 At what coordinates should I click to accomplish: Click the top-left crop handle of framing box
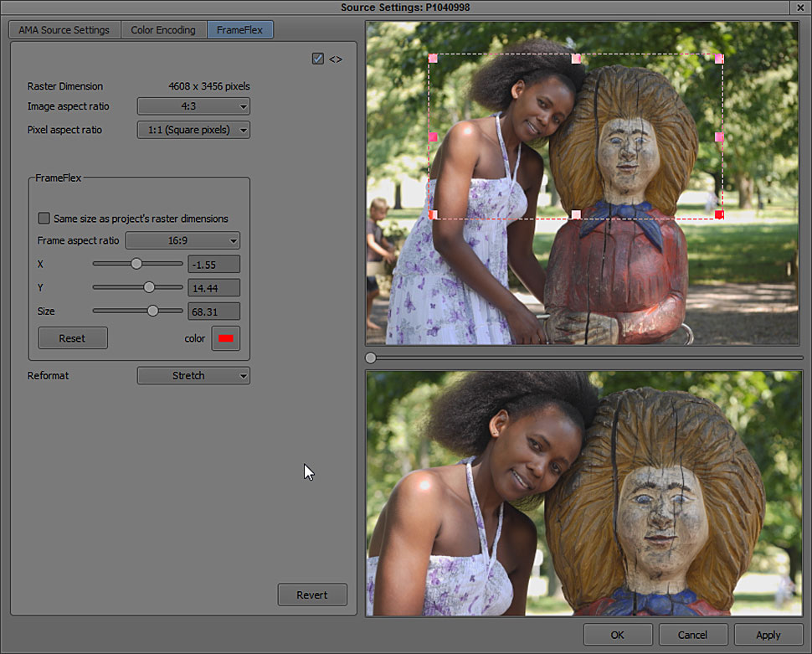(x=433, y=59)
